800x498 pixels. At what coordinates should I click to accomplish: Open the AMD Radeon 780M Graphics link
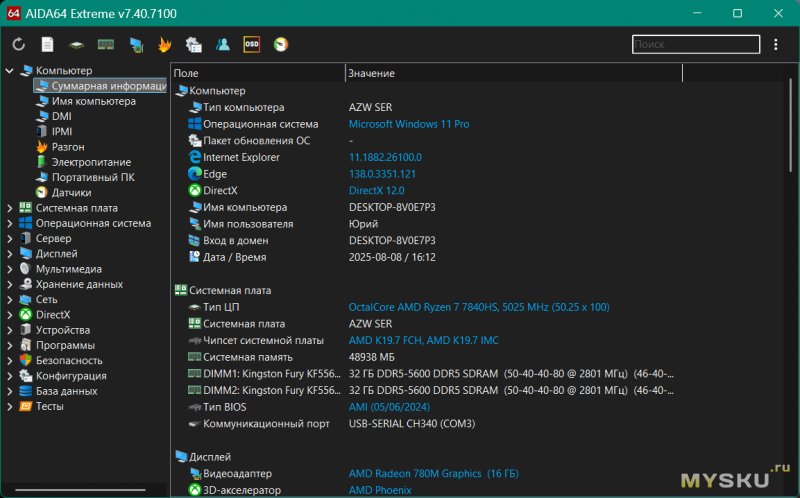point(434,474)
